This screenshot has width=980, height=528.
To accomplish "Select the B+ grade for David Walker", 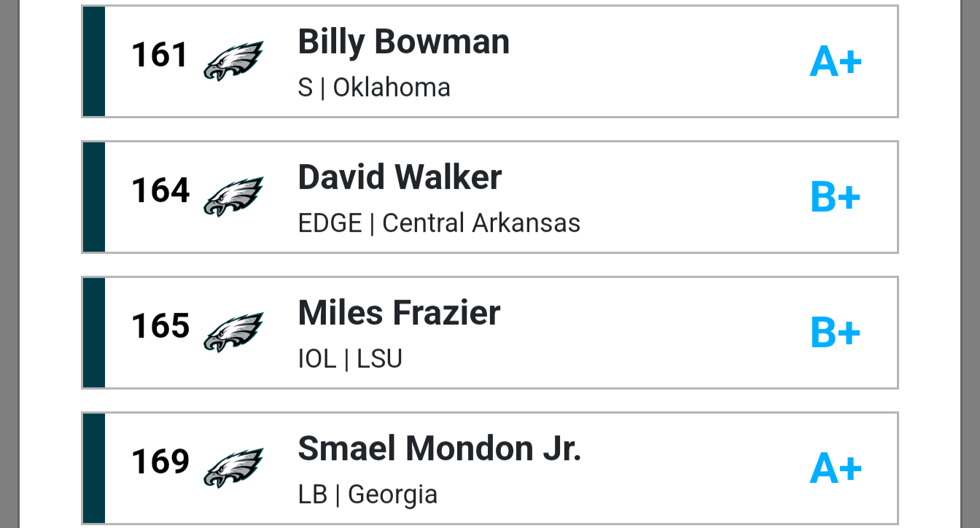I will click(836, 198).
